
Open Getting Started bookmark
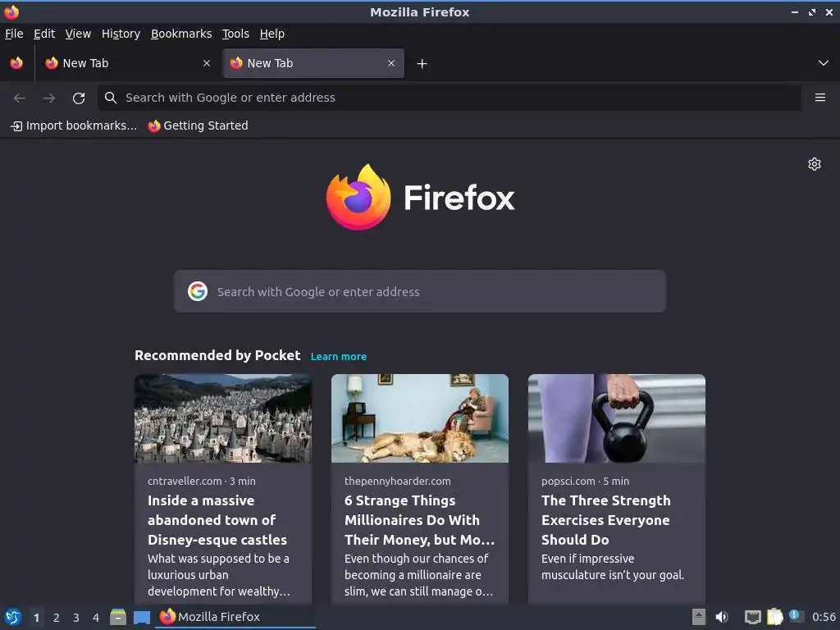tap(199, 126)
